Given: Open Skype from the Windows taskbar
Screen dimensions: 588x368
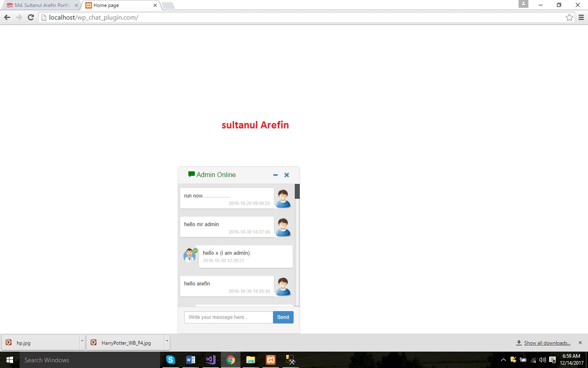Looking at the screenshot, I should (x=171, y=360).
